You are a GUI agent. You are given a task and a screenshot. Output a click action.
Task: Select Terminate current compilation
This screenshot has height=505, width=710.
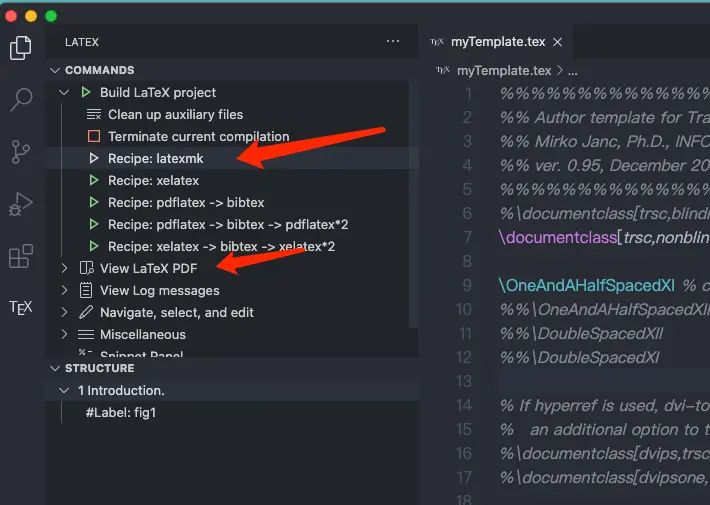(x=198, y=136)
